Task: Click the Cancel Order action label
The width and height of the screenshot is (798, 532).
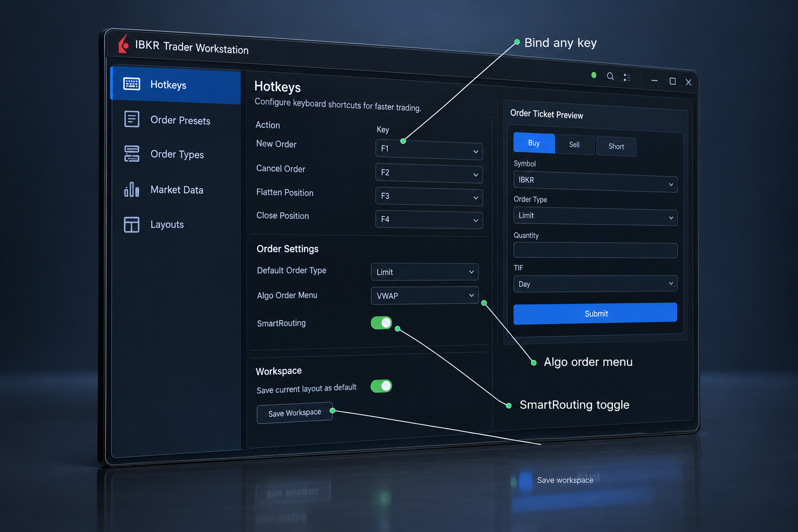Action: (281, 168)
